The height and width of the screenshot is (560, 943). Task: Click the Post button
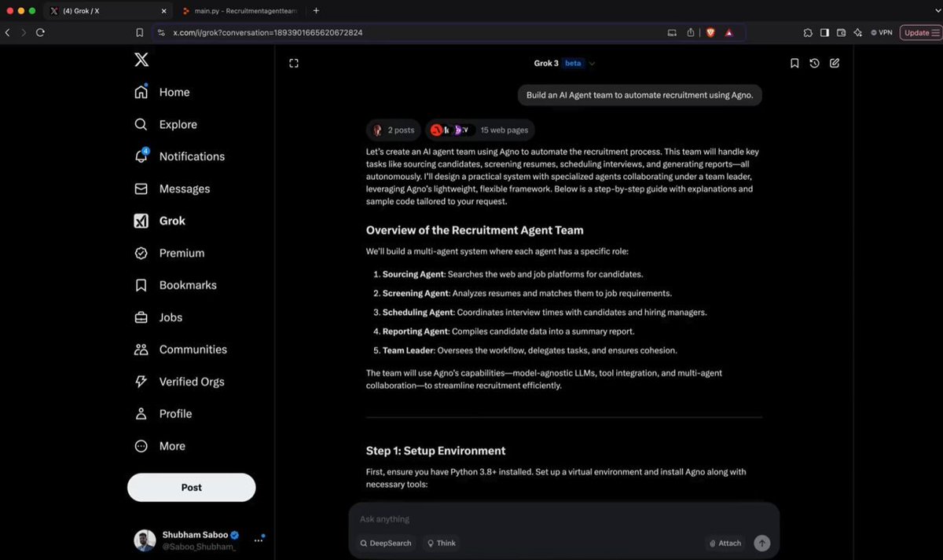pos(192,487)
